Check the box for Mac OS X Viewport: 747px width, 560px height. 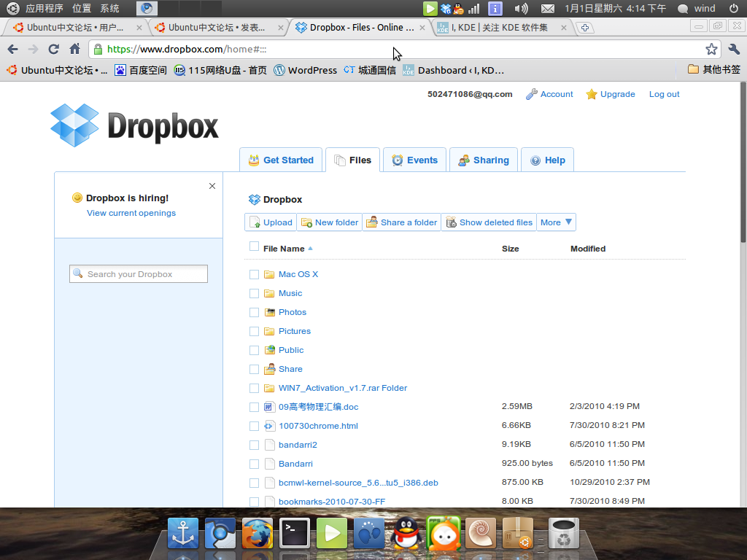[x=254, y=274]
